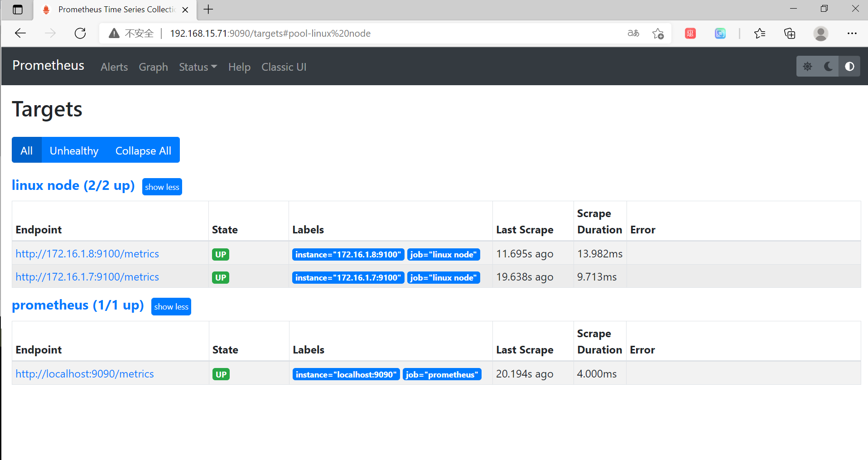Click the 11.695s ago last scrape value
The height and width of the screenshot is (460, 868).
click(525, 254)
